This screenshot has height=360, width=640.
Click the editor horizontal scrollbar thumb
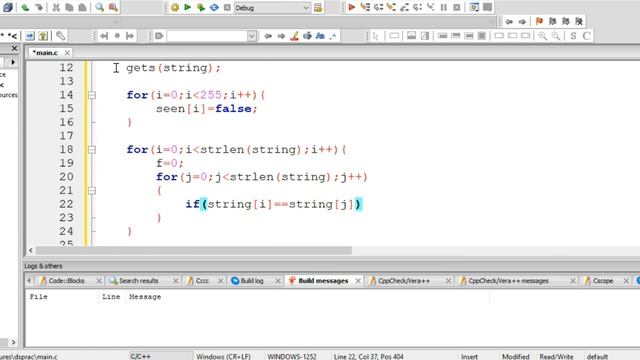[x=193, y=250]
